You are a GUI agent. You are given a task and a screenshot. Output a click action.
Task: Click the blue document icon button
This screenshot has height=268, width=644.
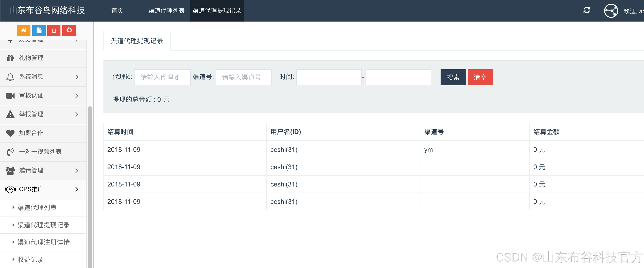39,30
